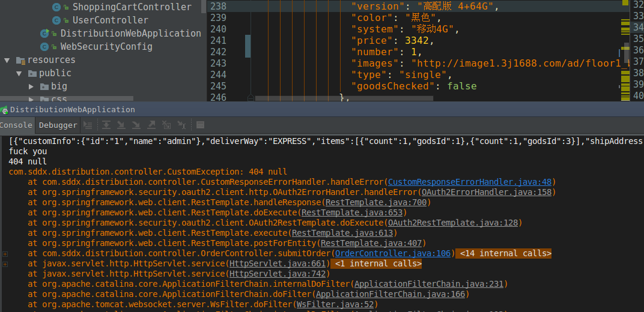Click runnable class icon beside DistributionWebApplication tree item

click(x=44, y=33)
